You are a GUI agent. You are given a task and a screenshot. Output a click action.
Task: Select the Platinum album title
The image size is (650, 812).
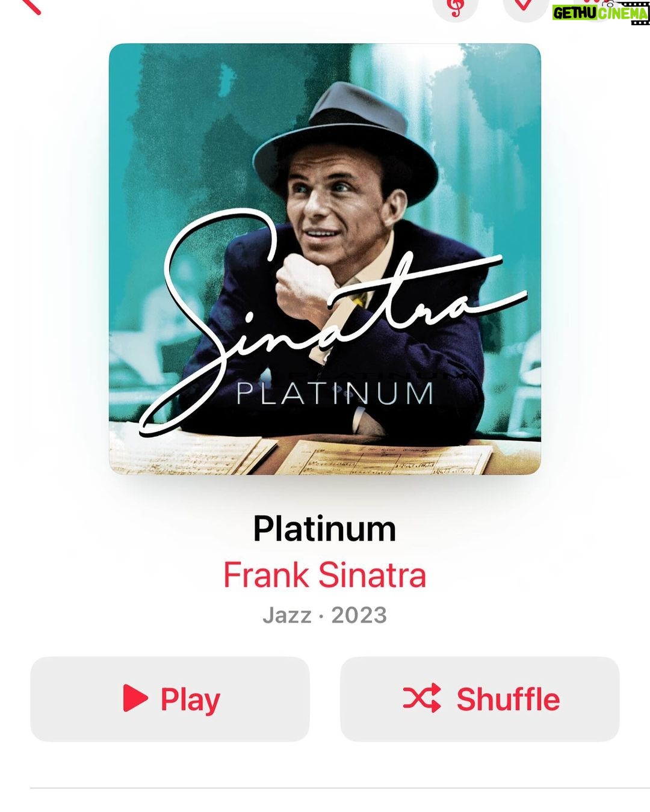click(x=324, y=529)
